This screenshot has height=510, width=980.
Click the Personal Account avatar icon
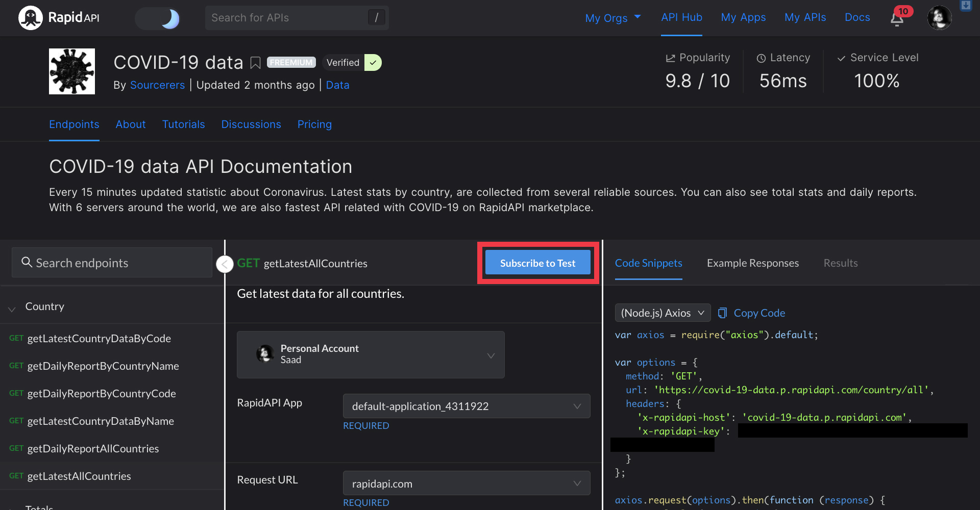click(265, 354)
